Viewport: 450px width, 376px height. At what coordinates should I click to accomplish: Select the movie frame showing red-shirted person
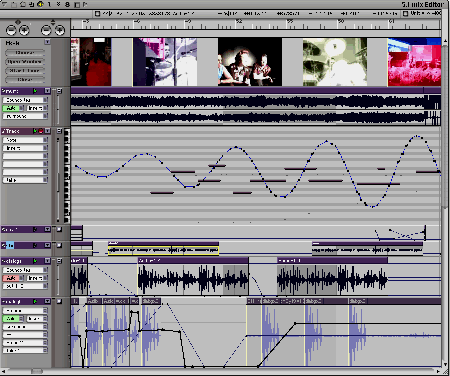point(91,62)
